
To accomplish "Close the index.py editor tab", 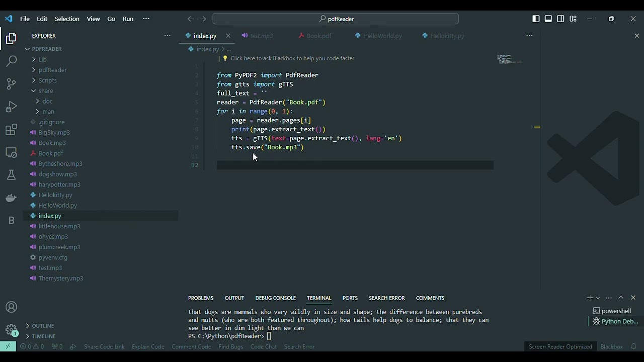I will (x=228, y=36).
